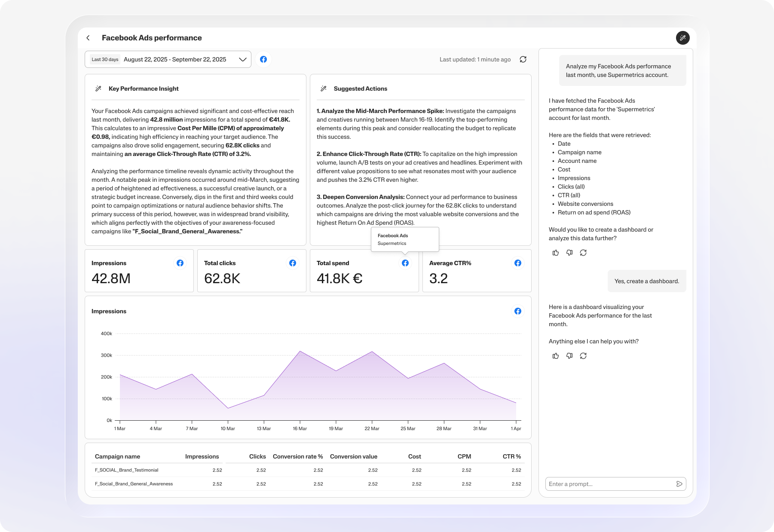Click the Facebook icon on the Impressions chart

point(517,311)
